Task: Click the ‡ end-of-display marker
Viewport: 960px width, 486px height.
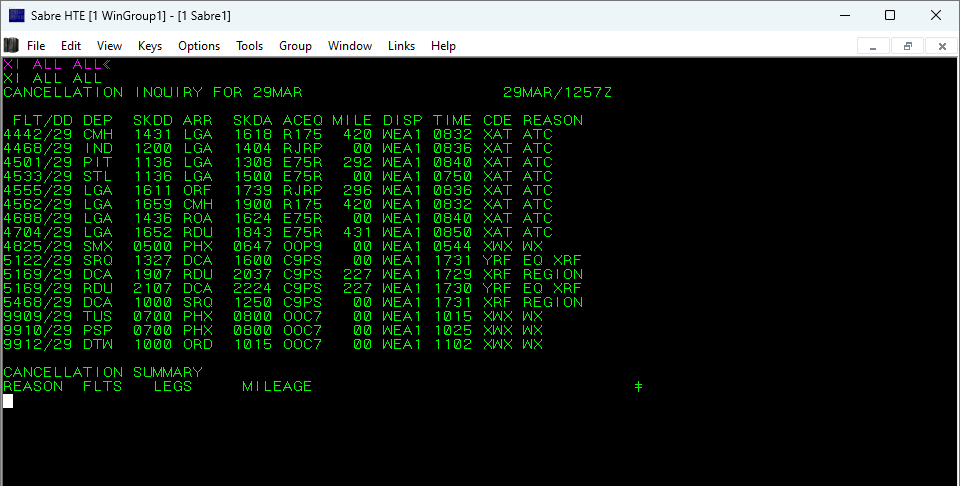Action: [639, 386]
